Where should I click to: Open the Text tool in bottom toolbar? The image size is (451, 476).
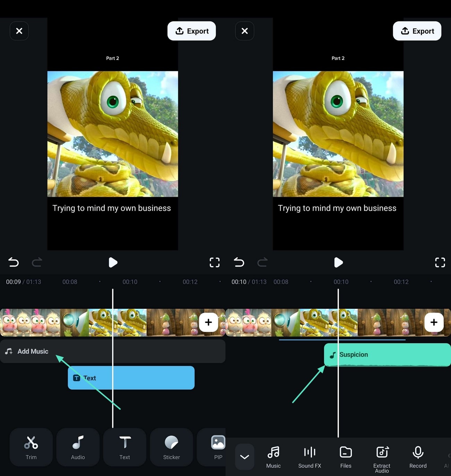[125, 447]
